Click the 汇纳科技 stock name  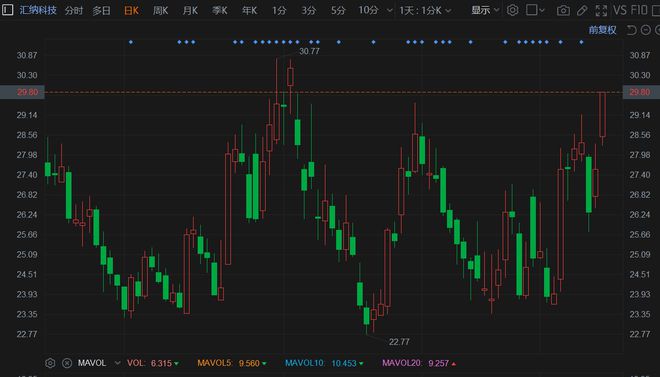tap(38, 10)
